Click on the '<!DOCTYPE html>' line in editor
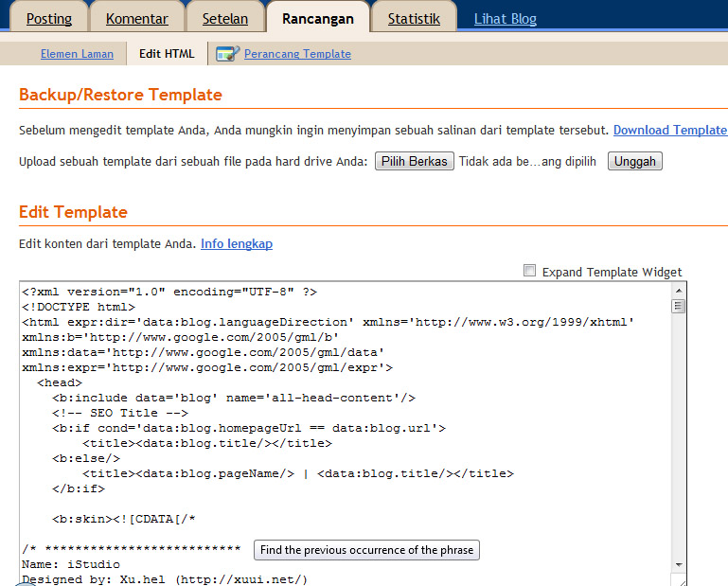 tap(79, 307)
